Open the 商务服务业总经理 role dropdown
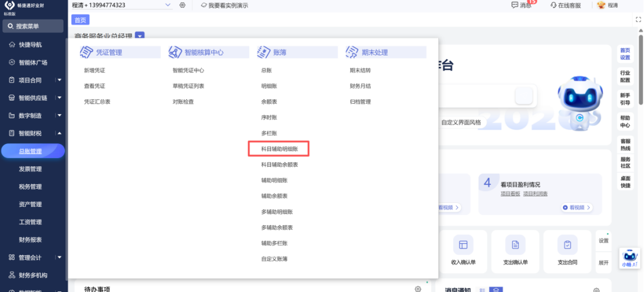The height and width of the screenshot is (292, 644). click(x=140, y=36)
